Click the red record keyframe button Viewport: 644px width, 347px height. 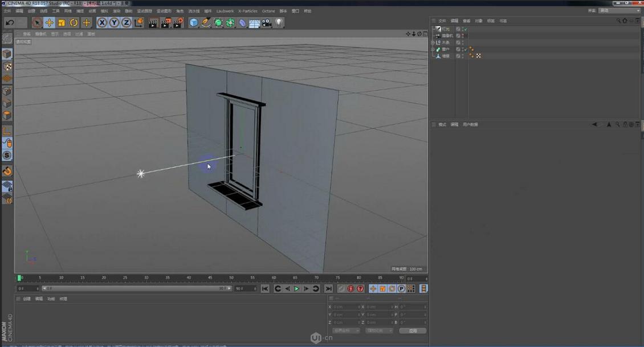[350, 288]
